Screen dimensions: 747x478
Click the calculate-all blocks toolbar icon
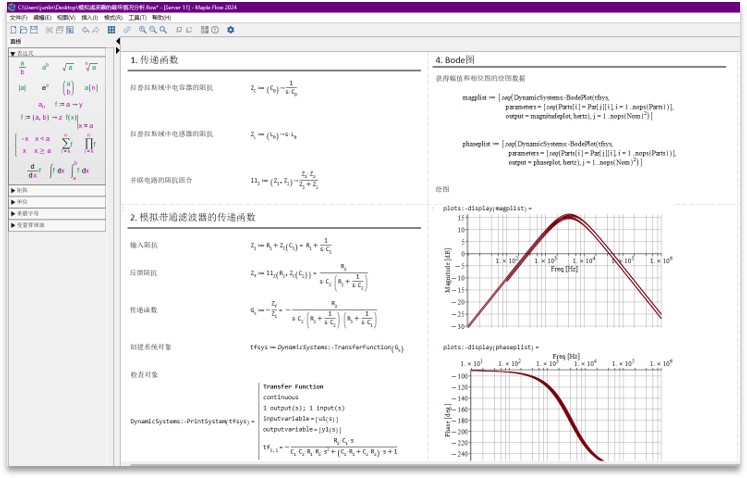(x=205, y=30)
